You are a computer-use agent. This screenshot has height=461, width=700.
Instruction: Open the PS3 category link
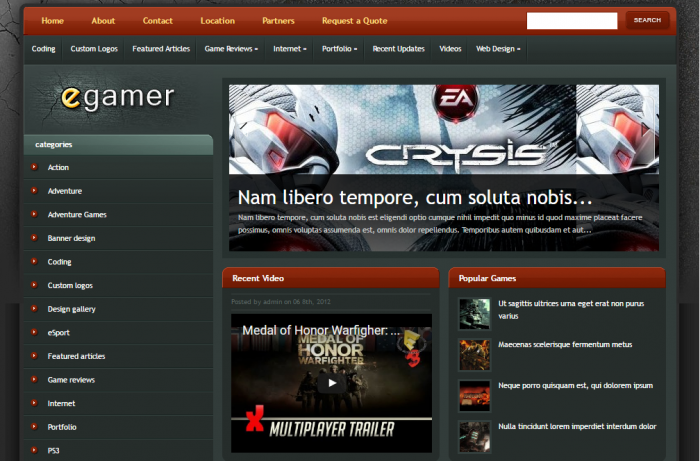(53, 451)
